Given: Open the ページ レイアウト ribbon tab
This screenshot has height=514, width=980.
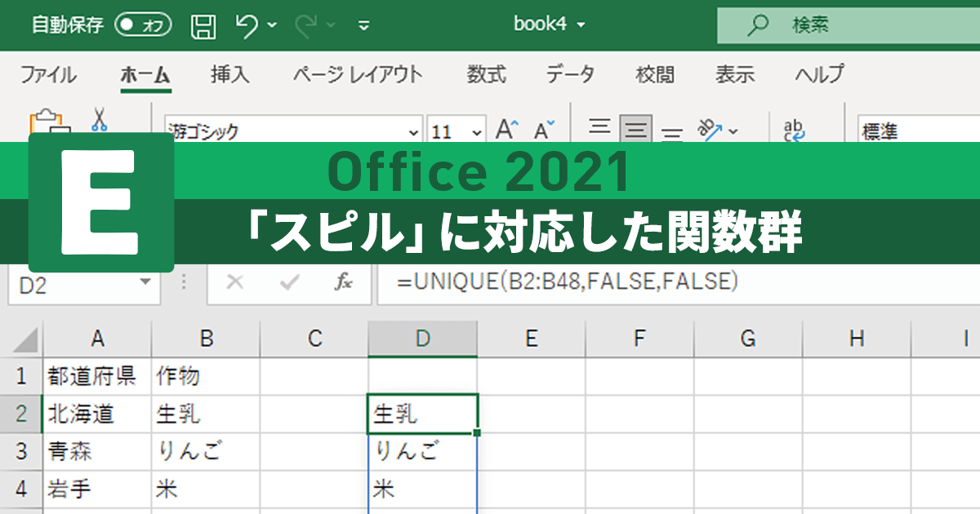Looking at the screenshot, I should click(358, 75).
